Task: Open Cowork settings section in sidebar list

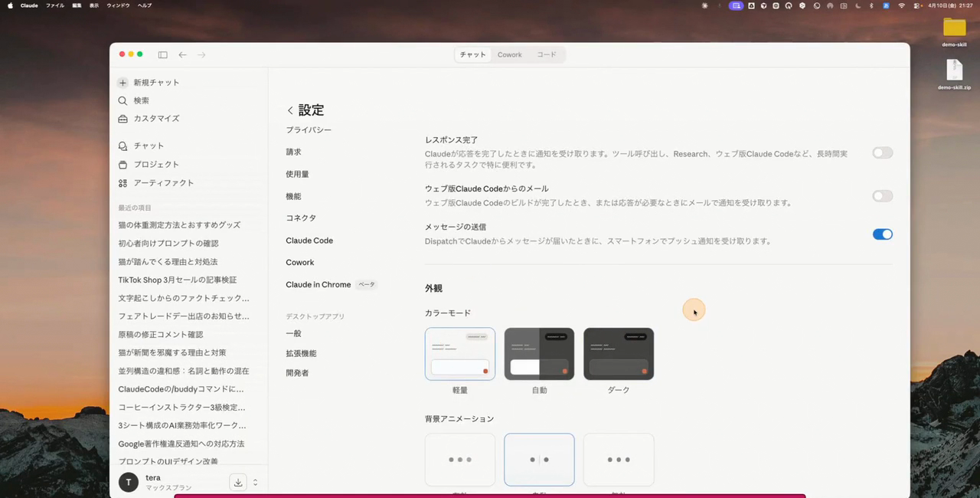Action: coord(300,262)
